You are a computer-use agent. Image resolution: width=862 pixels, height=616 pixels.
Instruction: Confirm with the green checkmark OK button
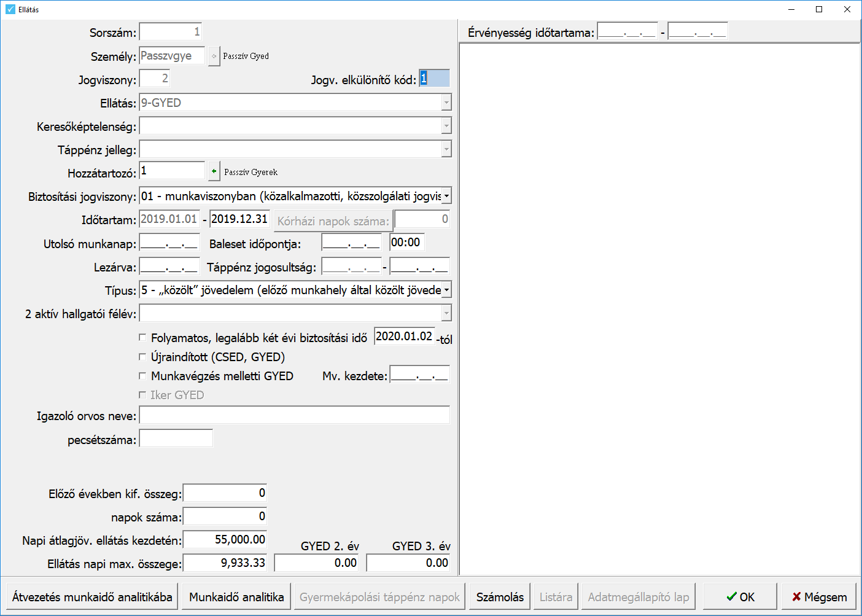[x=740, y=597]
